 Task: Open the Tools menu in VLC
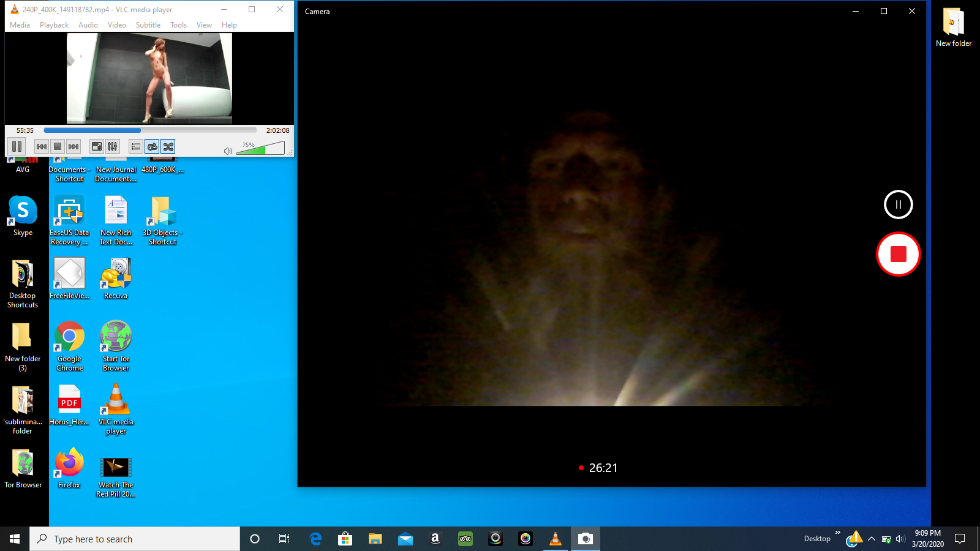tap(178, 25)
